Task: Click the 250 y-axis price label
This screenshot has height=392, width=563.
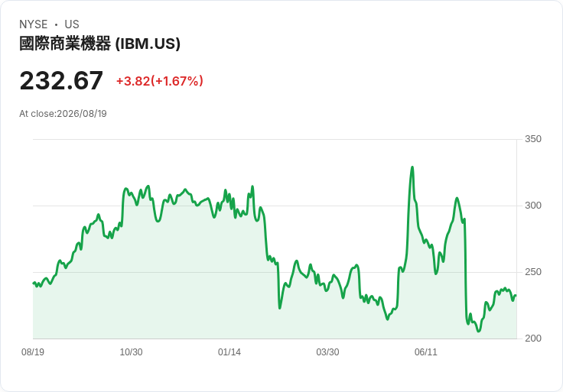Action: [533, 272]
